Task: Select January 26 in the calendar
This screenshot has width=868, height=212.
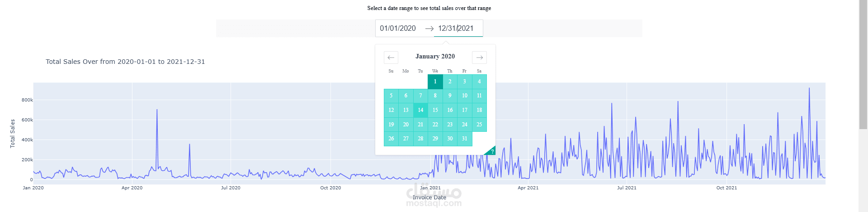Action: point(391,139)
